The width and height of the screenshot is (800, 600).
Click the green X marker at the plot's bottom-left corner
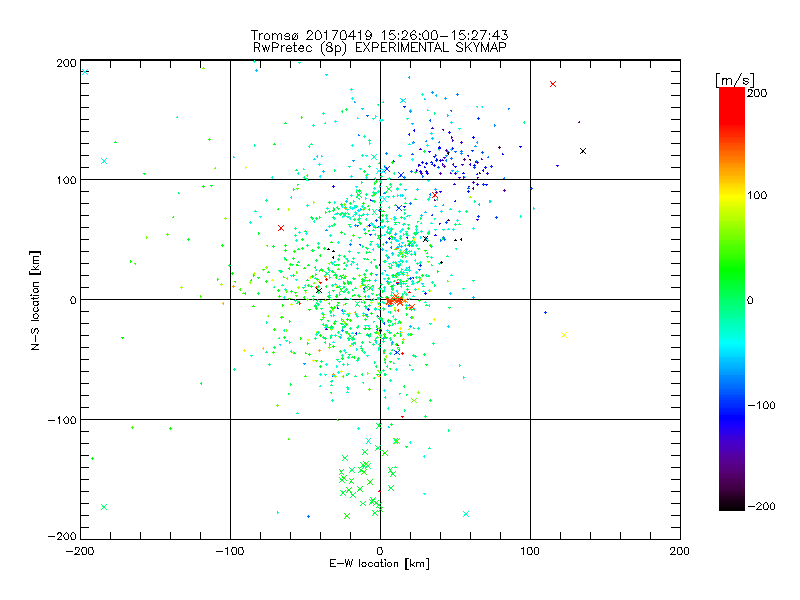tap(104, 507)
